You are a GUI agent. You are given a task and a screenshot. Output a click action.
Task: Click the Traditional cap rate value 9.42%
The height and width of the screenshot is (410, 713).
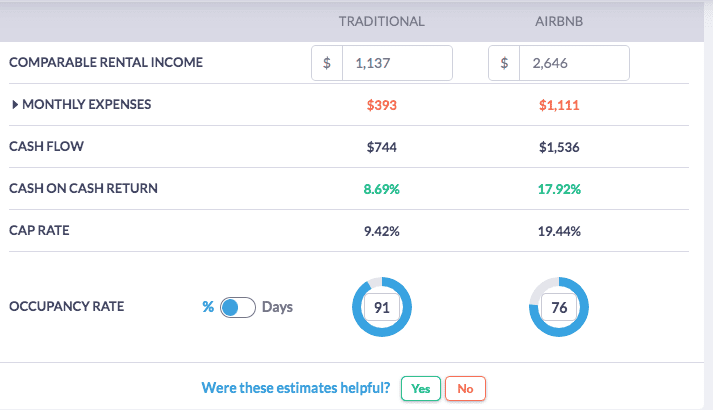382,231
